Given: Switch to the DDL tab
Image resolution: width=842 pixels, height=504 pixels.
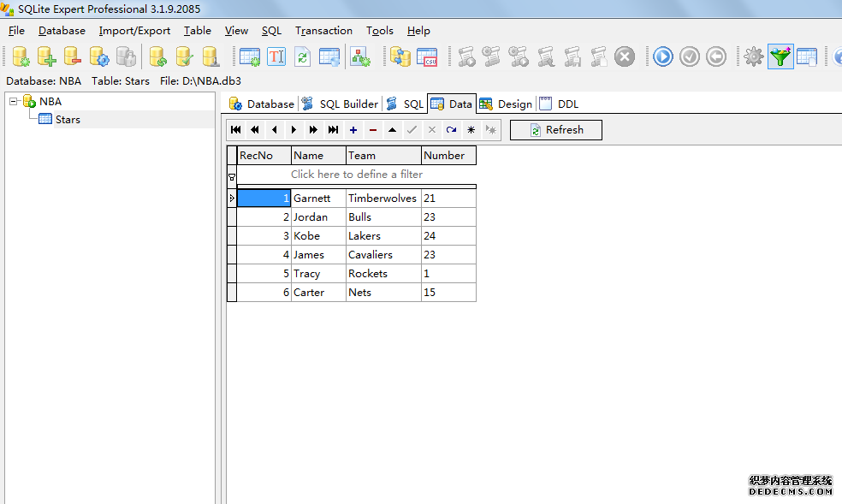Looking at the screenshot, I should (x=567, y=104).
